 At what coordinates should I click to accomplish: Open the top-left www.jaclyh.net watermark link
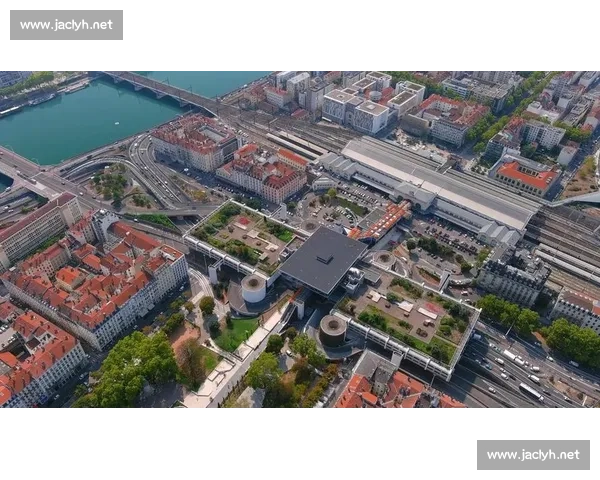(66, 25)
